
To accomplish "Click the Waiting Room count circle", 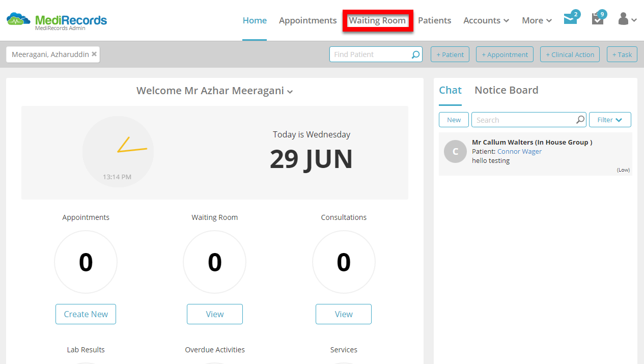I will (215, 262).
